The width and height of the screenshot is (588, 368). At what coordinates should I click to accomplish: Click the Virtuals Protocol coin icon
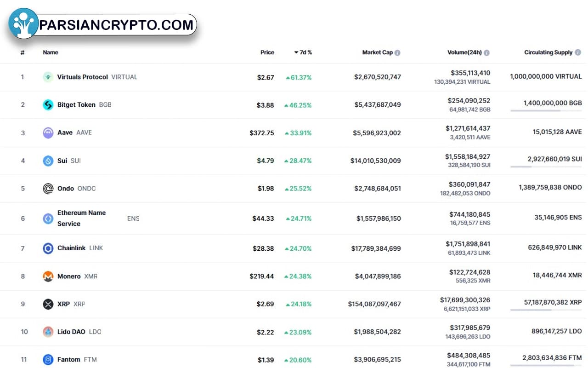click(48, 77)
